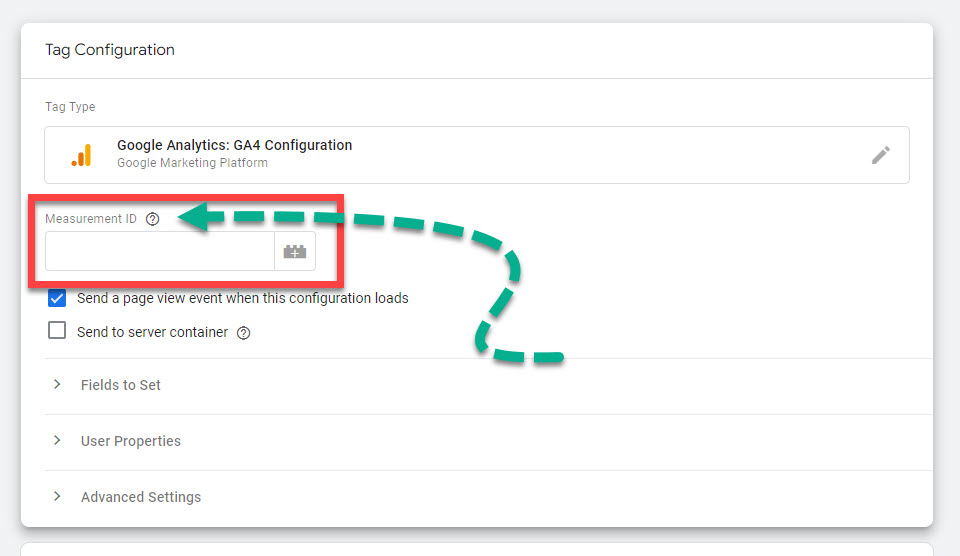Screen dimensions: 960x556
Task: Select the 'Google Analytics: GA4 Configuration' tag type title
Action: click(234, 145)
